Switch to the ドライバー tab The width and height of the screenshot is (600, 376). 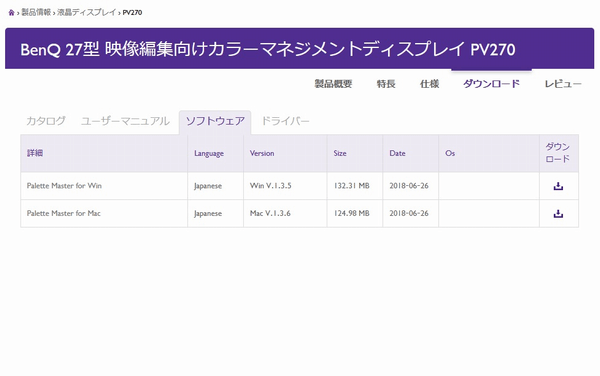[x=285, y=121]
